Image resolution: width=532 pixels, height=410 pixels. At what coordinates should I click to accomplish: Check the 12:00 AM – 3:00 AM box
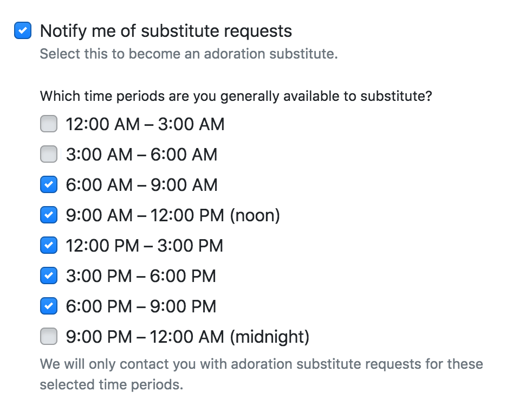(x=49, y=125)
